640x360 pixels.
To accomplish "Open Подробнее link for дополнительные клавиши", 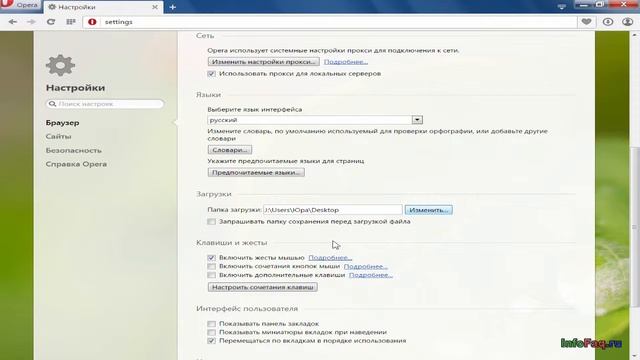I will click(x=371, y=275).
